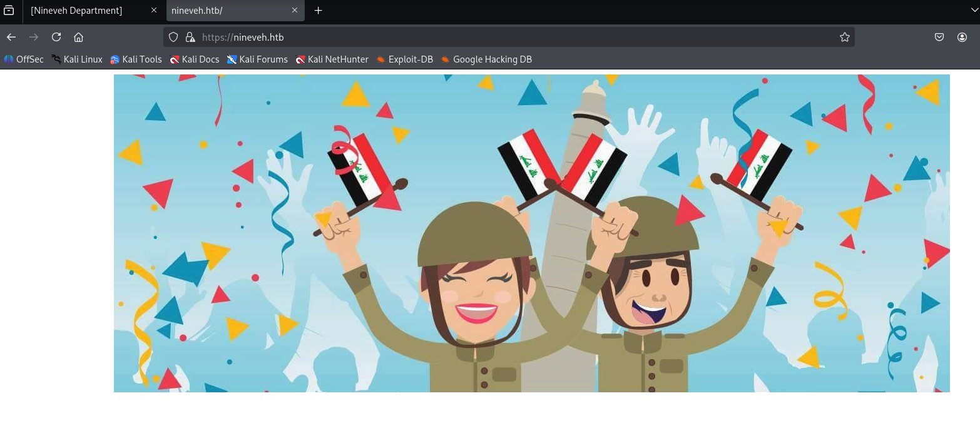Click the shield tracking protection icon

pos(174,37)
